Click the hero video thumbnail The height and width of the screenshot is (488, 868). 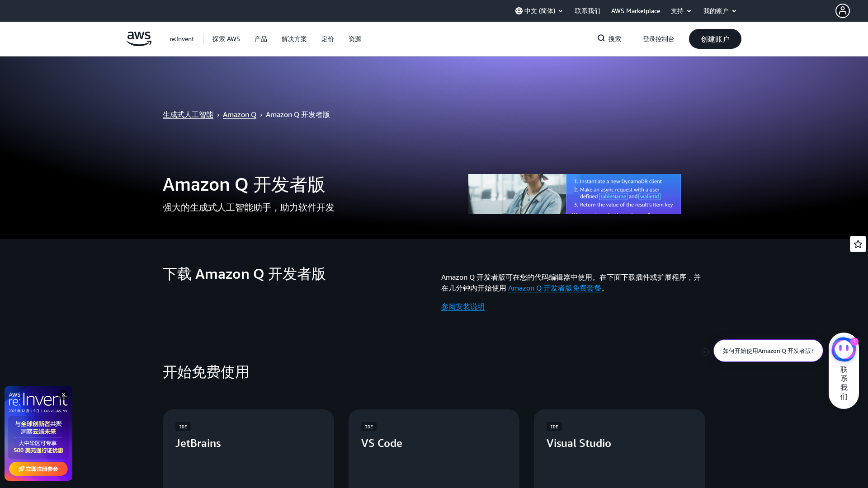point(574,194)
